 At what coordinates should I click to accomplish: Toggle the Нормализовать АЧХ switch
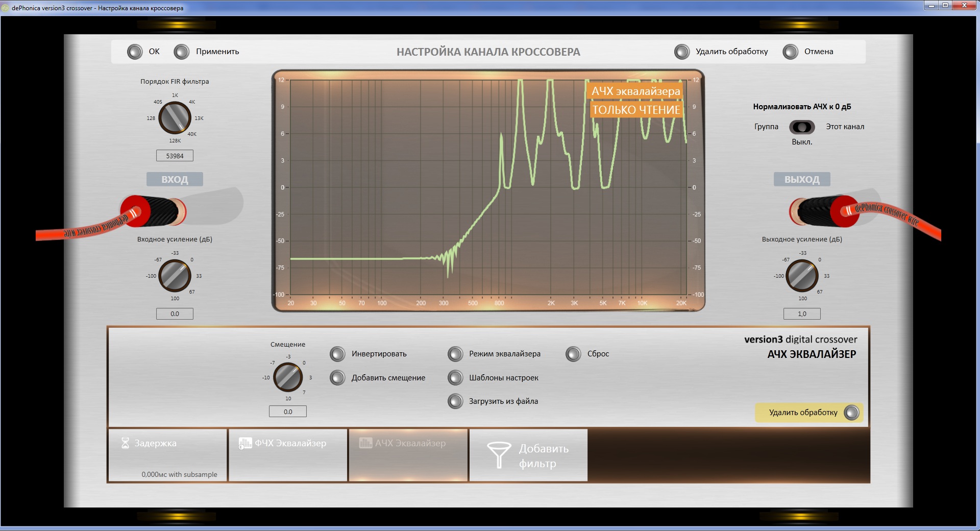tap(802, 127)
